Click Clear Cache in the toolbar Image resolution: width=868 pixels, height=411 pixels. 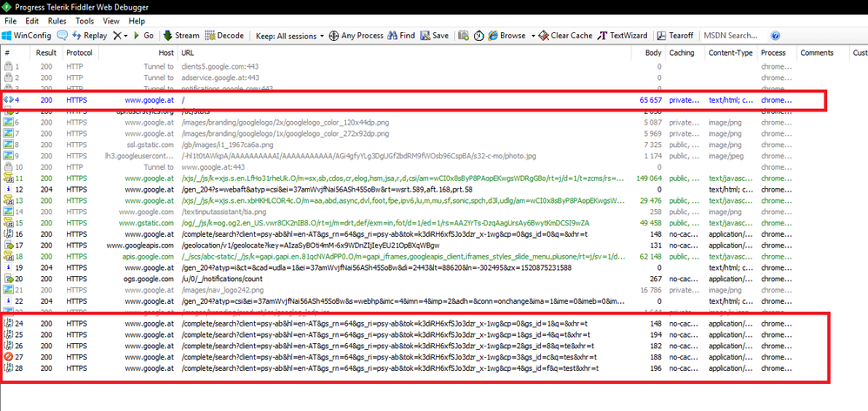(564, 36)
